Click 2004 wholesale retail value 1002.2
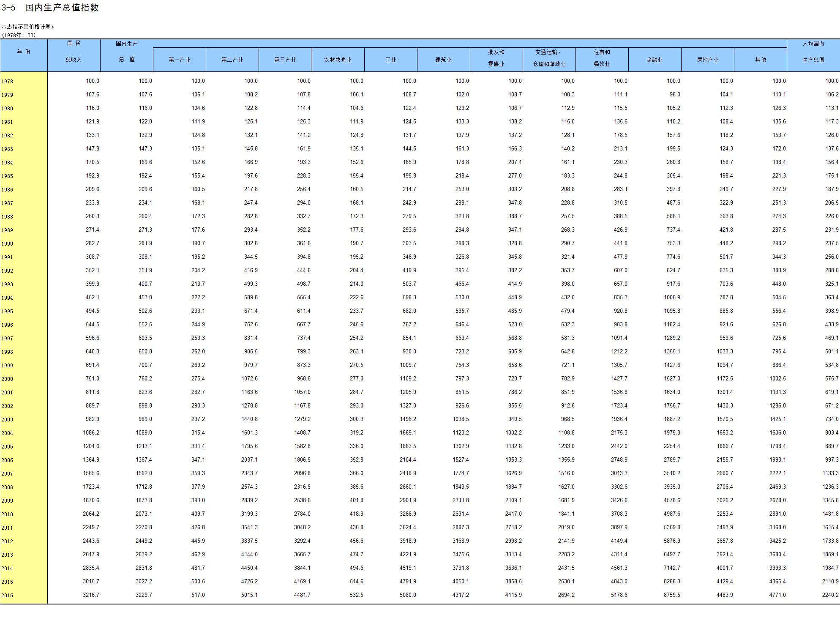This screenshot has width=840, height=618. (513, 432)
